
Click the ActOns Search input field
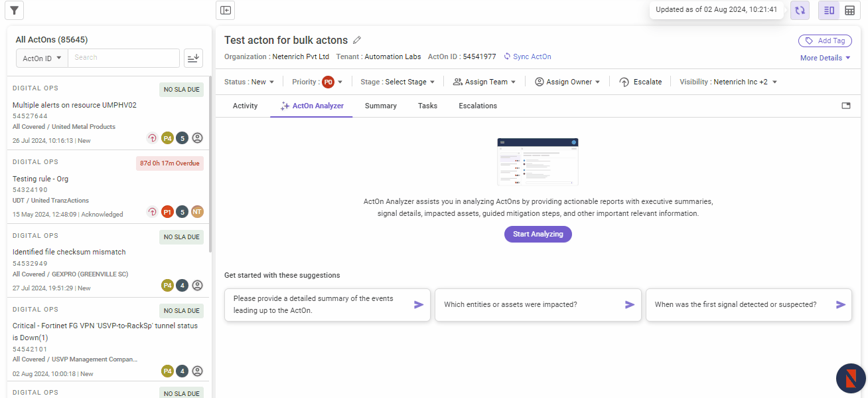(x=124, y=58)
